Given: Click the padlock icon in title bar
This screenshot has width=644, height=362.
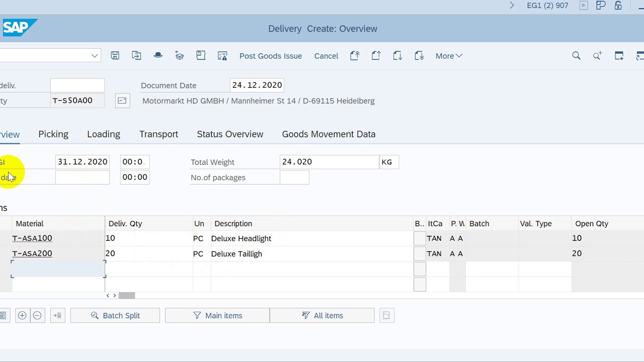Looking at the screenshot, I should click(618, 6).
